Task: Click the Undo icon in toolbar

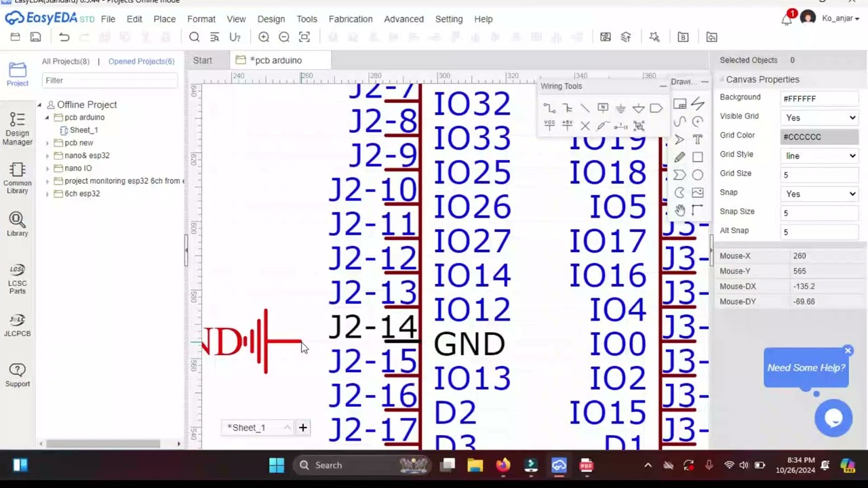Action: click(64, 37)
